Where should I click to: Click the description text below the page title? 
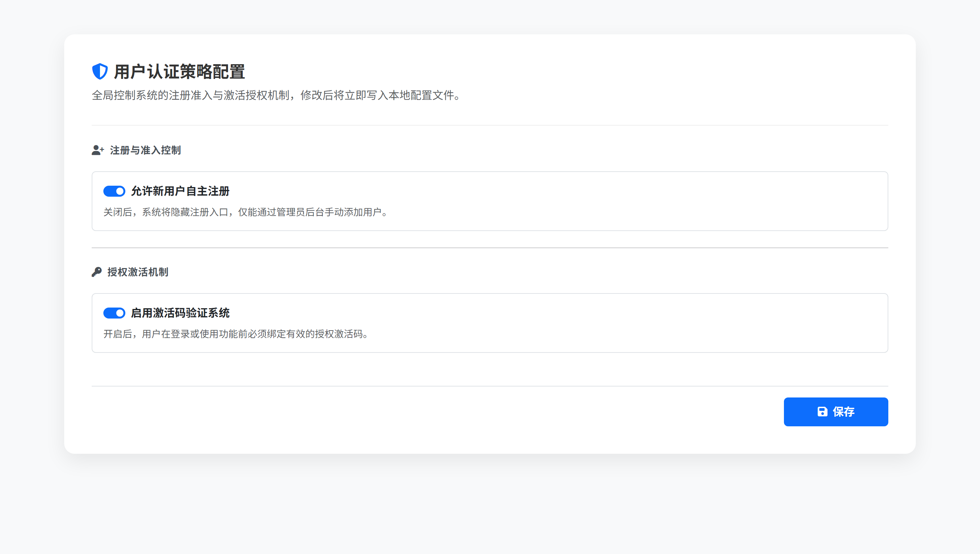(275, 96)
